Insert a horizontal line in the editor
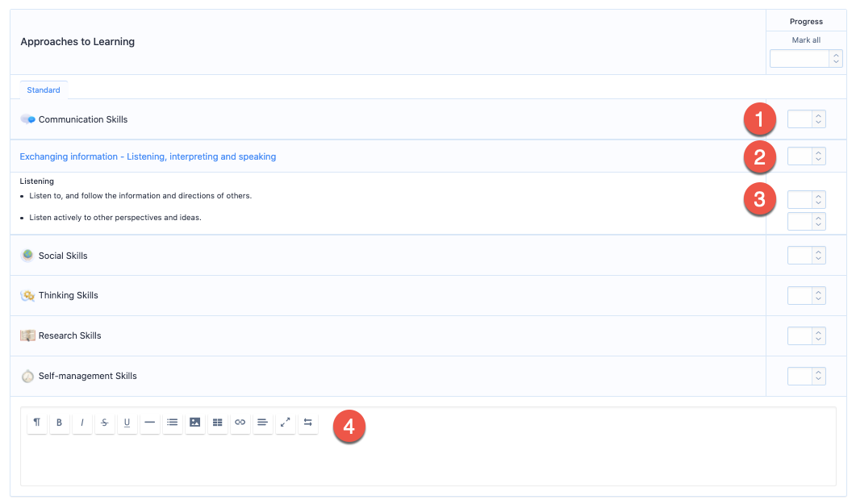This screenshot has width=856, height=504. (150, 423)
